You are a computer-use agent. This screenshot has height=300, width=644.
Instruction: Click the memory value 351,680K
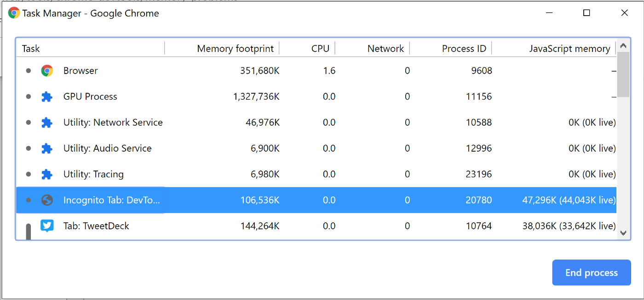[x=260, y=71]
